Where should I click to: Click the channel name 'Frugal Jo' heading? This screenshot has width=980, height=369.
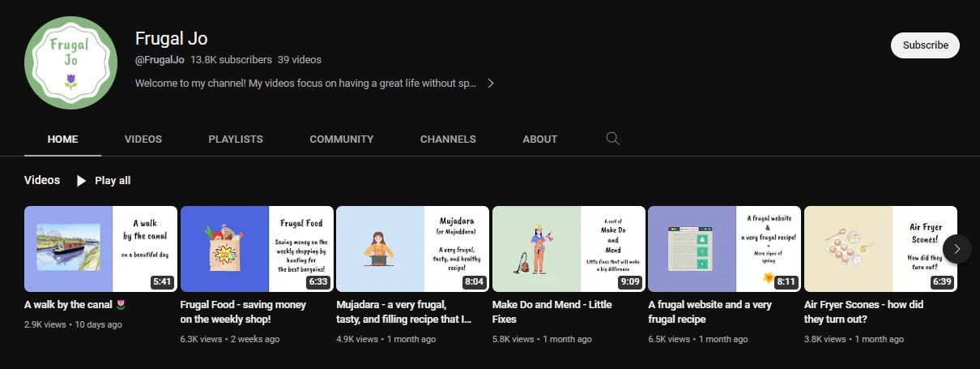coord(172,38)
